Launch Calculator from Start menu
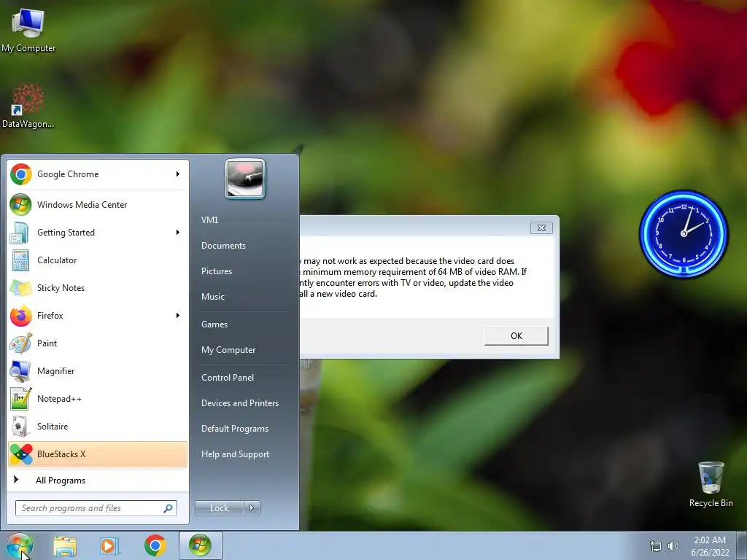Viewport: 747px width, 560px height. tap(97, 260)
